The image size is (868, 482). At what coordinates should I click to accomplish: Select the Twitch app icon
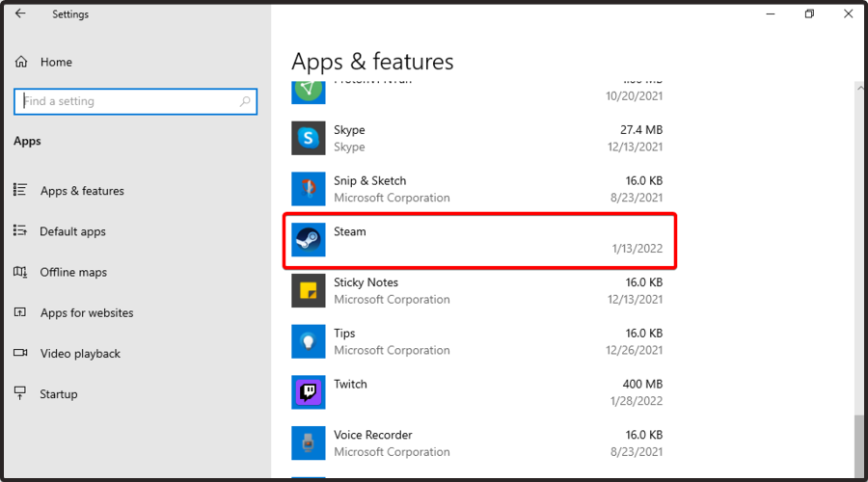309,392
